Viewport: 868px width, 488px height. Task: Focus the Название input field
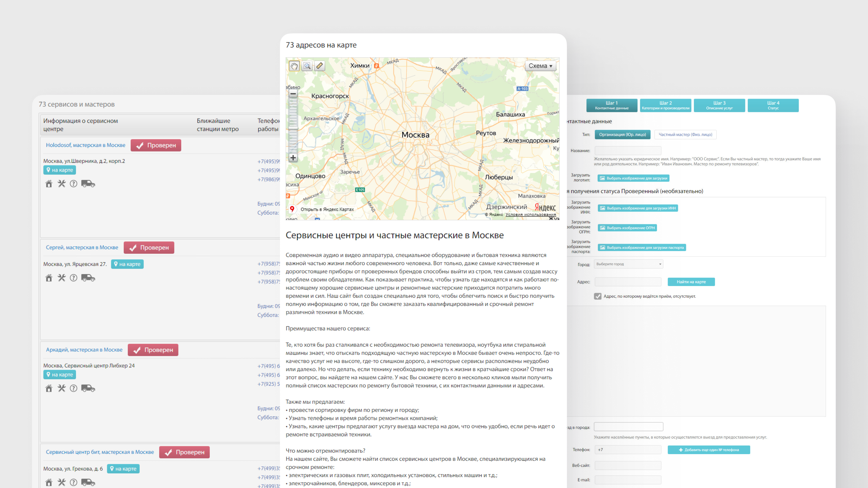[x=628, y=150]
